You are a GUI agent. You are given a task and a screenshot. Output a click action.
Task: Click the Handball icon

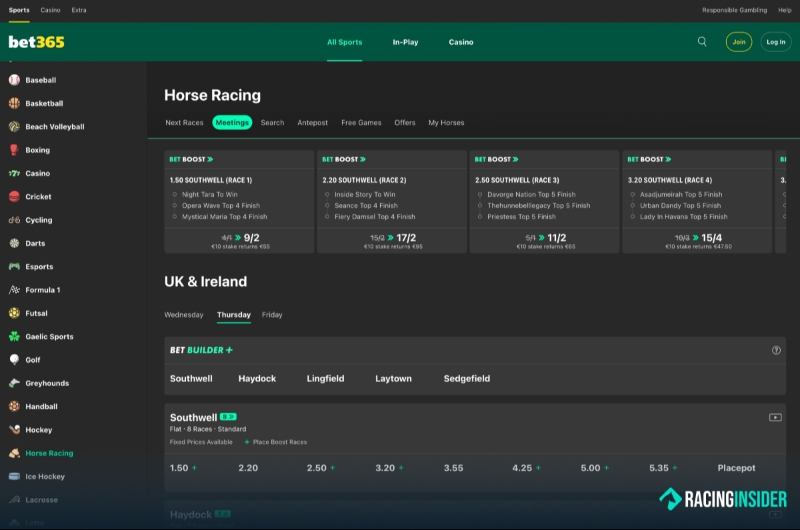point(14,406)
